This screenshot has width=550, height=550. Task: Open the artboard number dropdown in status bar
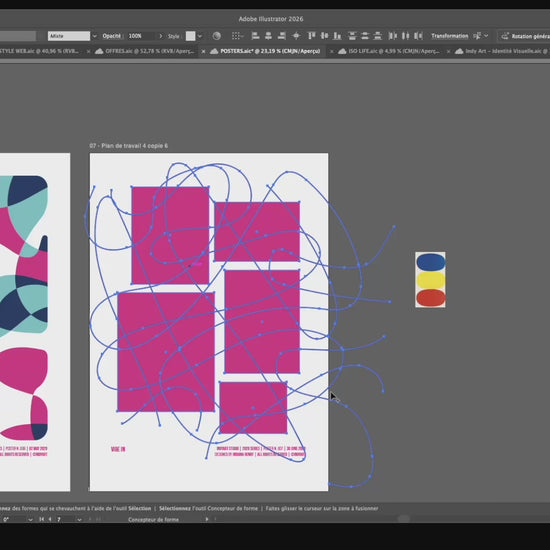(79, 519)
